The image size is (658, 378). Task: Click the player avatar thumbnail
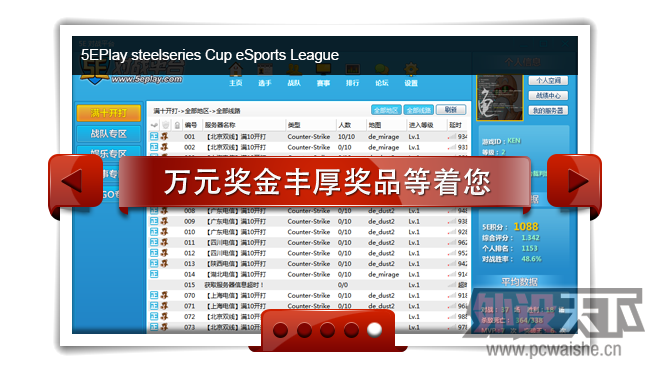pyautogui.click(x=500, y=97)
